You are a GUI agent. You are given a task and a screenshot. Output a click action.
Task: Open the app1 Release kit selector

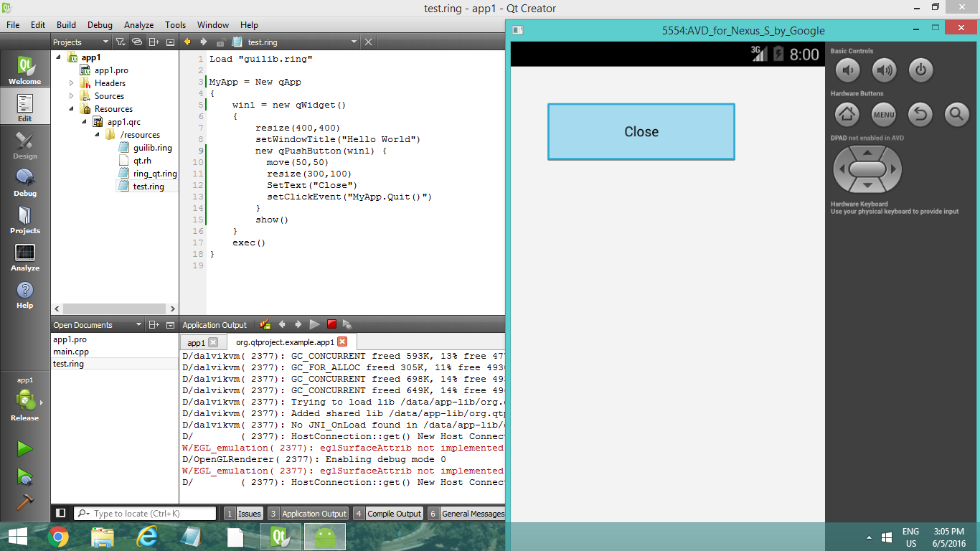tap(25, 400)
